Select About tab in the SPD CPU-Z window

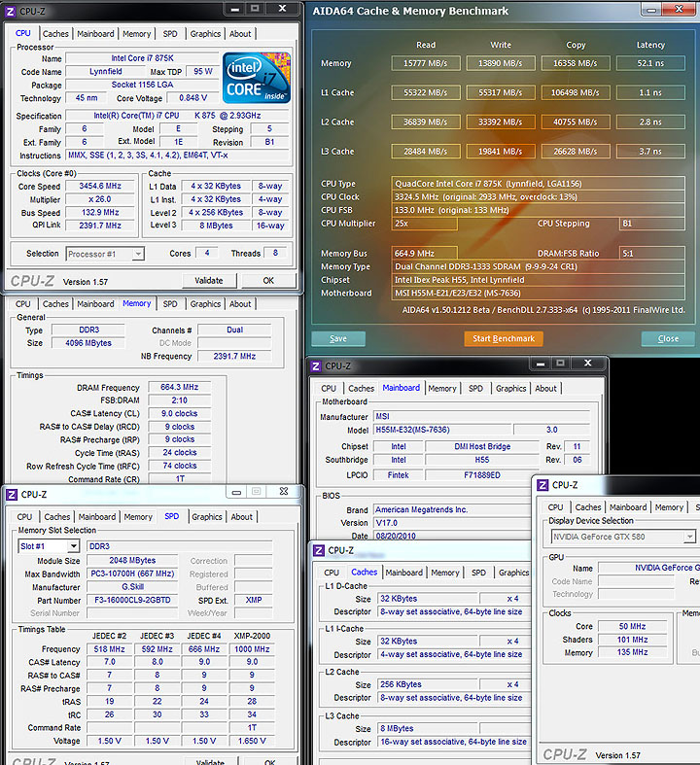coord(241,517)
